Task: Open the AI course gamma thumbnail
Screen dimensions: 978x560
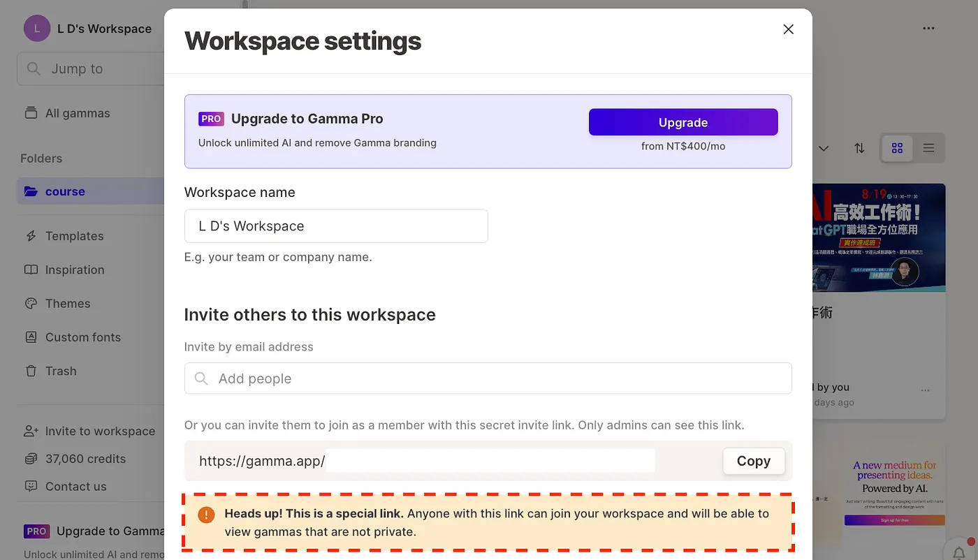Action: [x=879, y=238]
